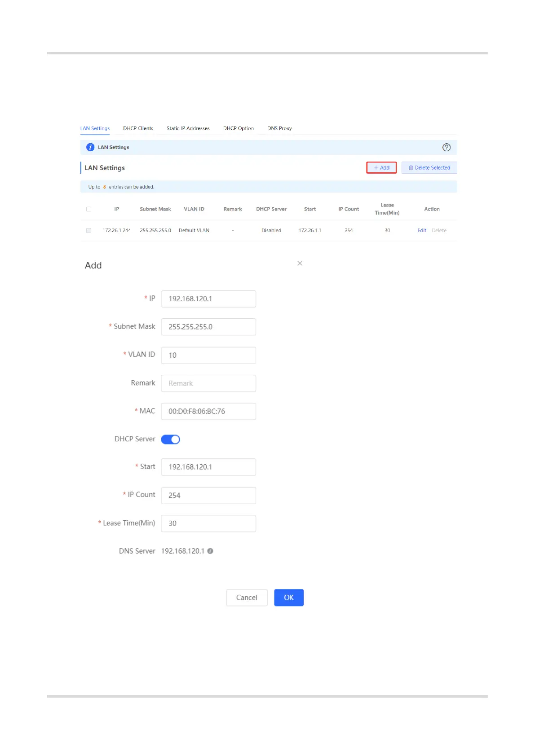Edit the 172.26.1.244 entry
The width and height of the screenshot is (535, 756).
[x=422, y=230]
